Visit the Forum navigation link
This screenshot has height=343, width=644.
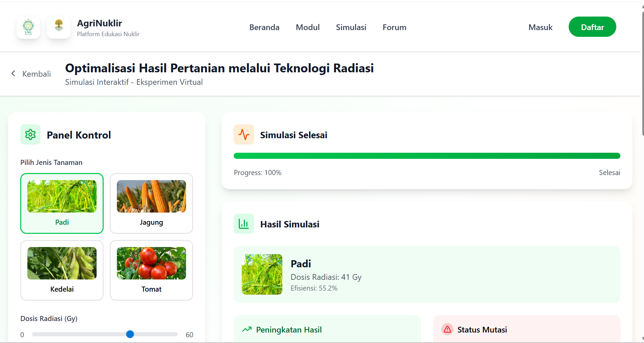click(x=394, y=27)
